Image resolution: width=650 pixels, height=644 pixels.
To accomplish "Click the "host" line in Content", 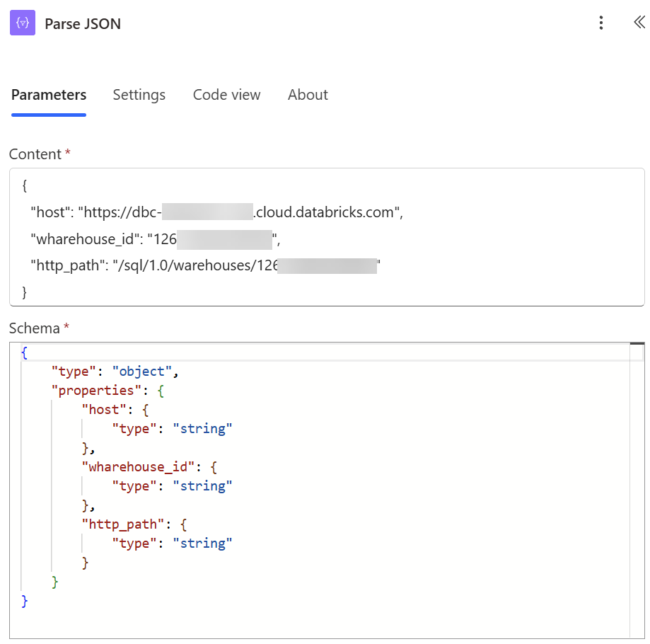I will point(217,212).
